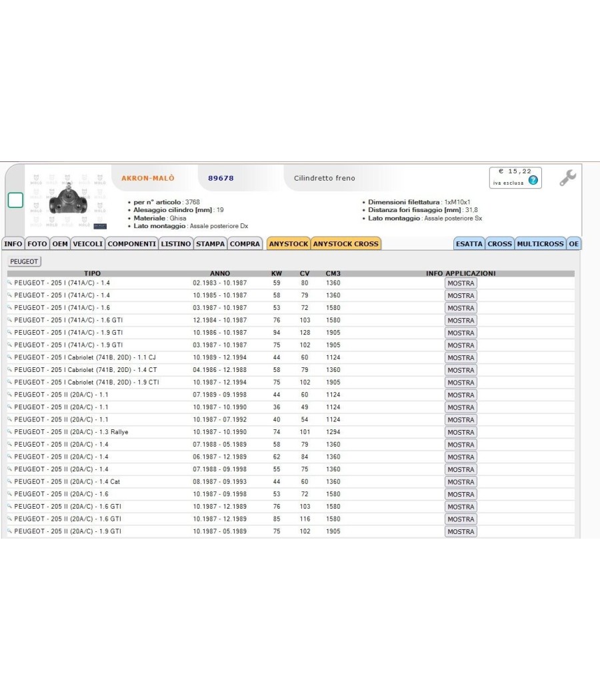Switch to the ANYSTOCK tab
The height and width of the screenshot is (700, 600).
[x=289, y=244]
